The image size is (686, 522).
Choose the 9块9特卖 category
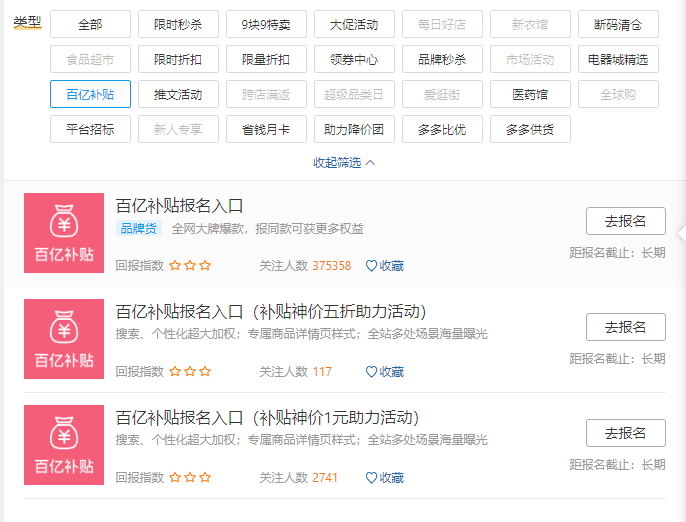pos(266,24)
